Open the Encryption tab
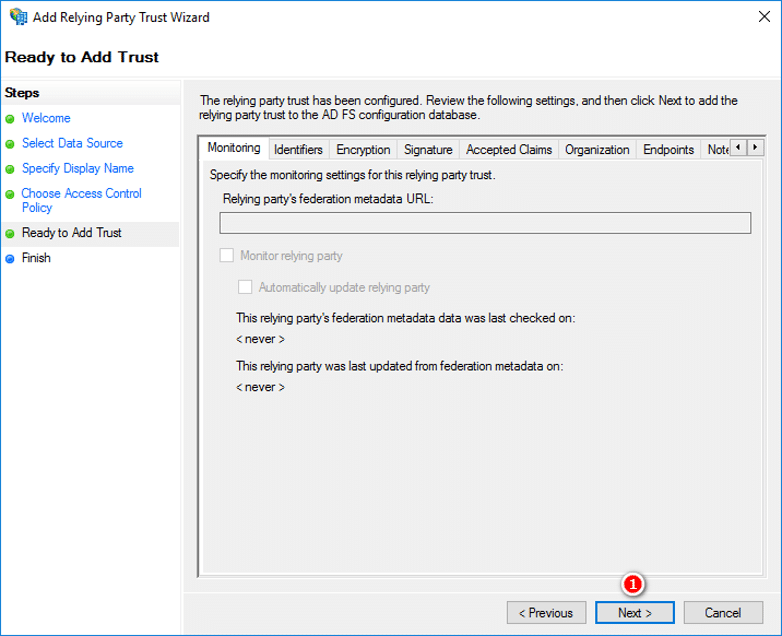This screenshot has height=636, width=782. click(363, 150)
